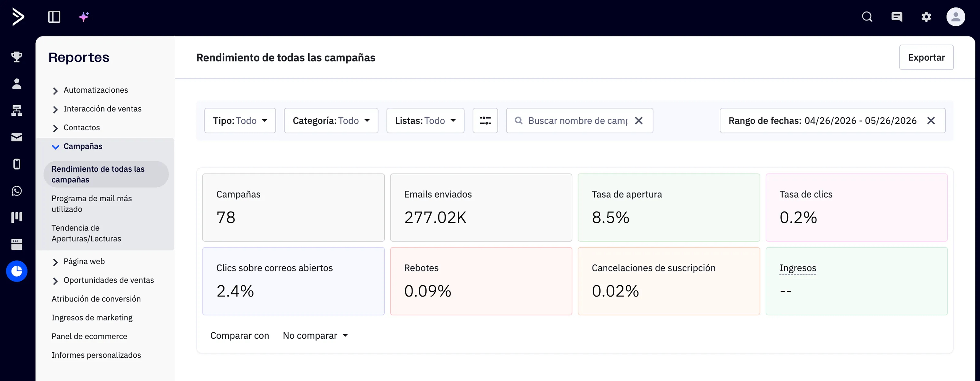
Task: Open the AI sparkle assistant icon
Action: [x=84, y=17]
